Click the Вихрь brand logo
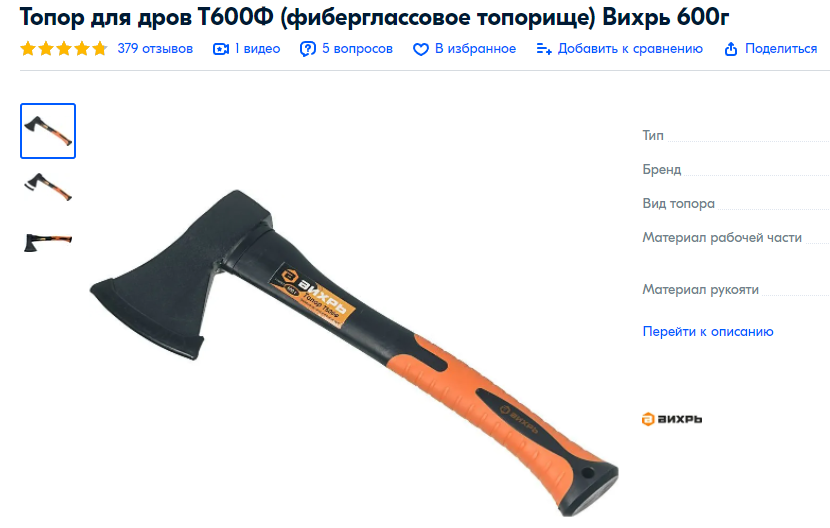The image size is (830, 528). click(x=672, y=419)
